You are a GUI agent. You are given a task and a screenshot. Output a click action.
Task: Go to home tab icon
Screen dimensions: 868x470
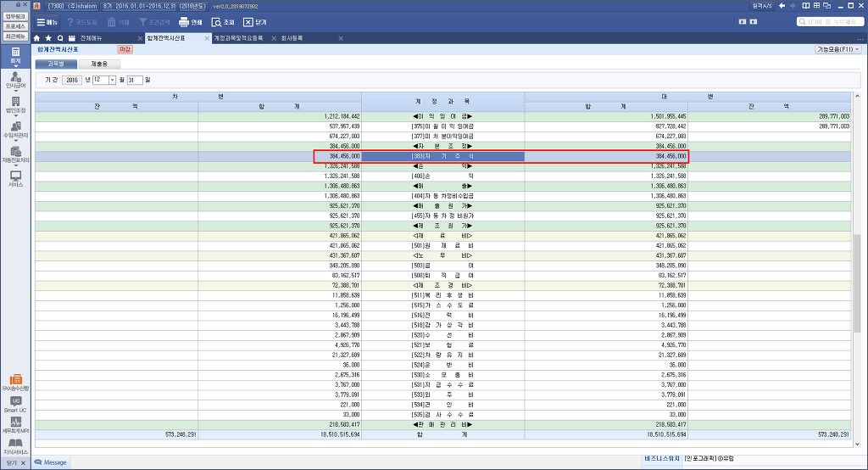(x=36, y=38)
